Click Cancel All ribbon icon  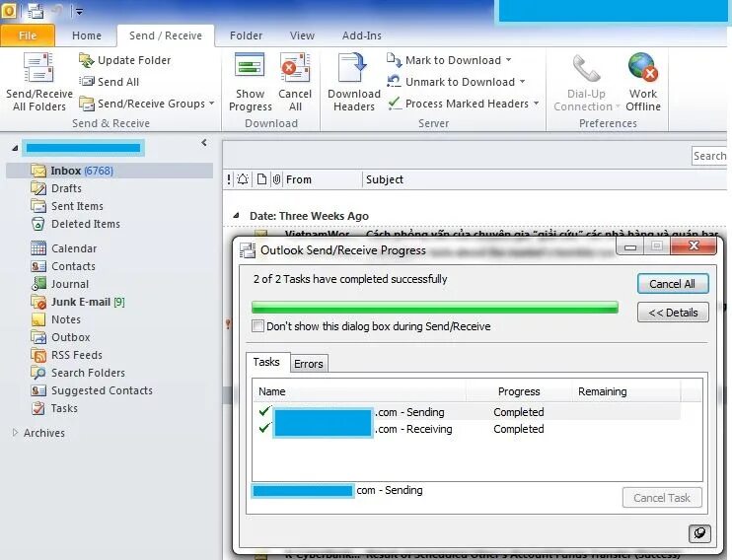click(x=295, y=67)
